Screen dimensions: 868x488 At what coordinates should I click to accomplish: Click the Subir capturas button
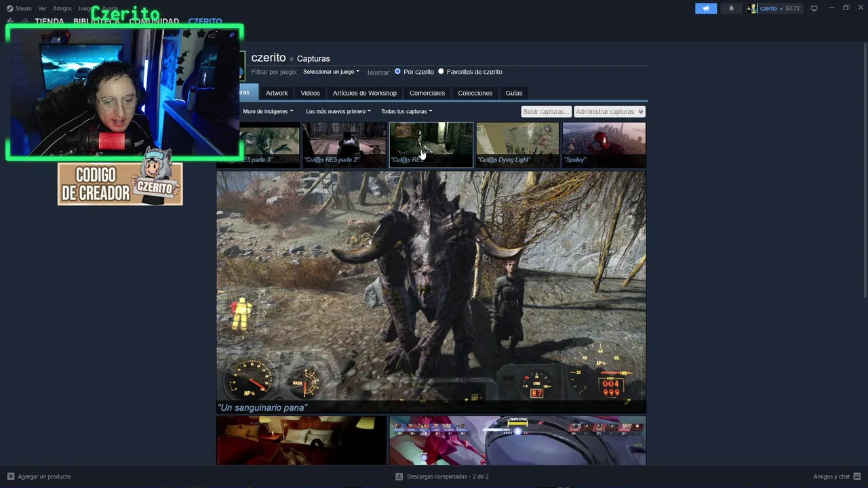[546, 112]
